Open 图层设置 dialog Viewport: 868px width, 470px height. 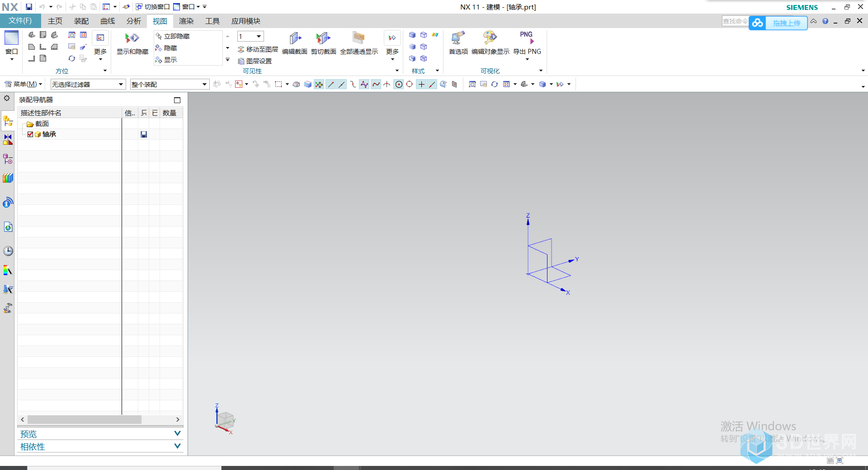[255, 61]
